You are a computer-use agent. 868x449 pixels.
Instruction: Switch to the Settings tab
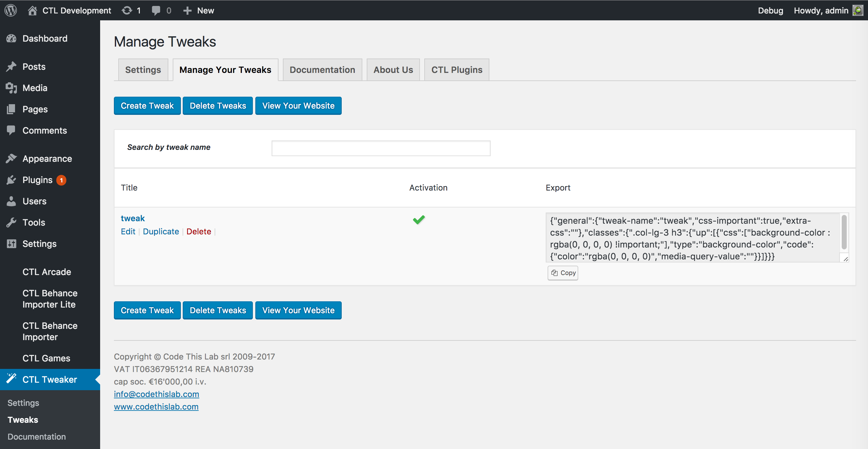click(143, 70)
